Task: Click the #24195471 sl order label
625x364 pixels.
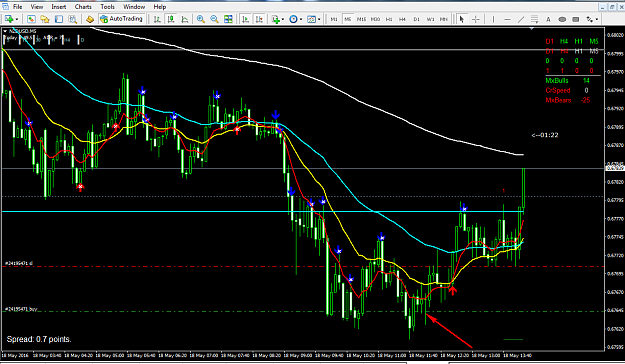Action: tap(19, 264)
